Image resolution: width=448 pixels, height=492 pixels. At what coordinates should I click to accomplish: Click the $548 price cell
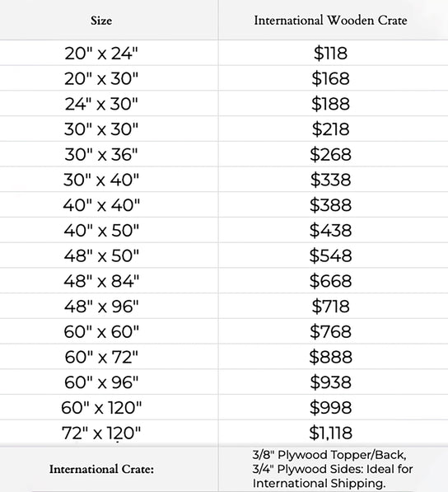[x=330, y=256]
